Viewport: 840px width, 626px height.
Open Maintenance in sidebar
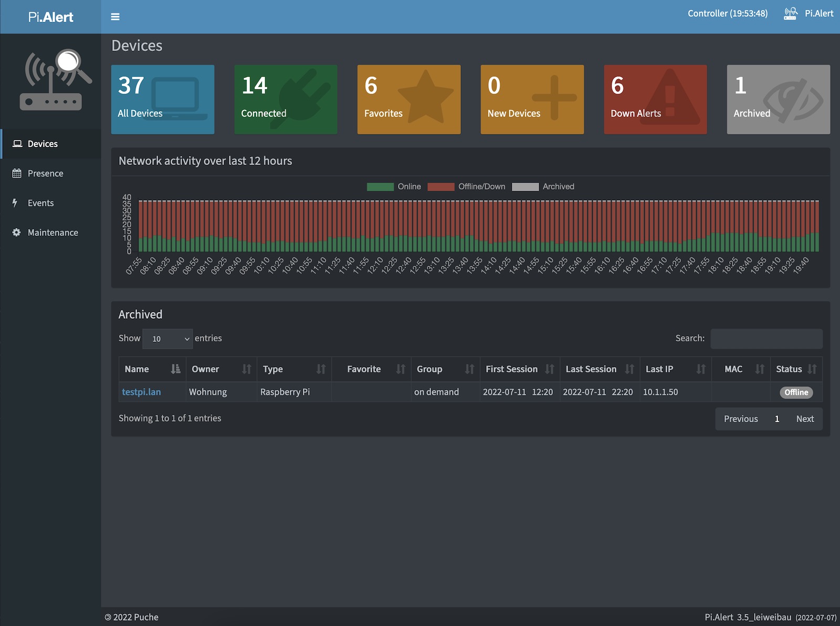52,233
